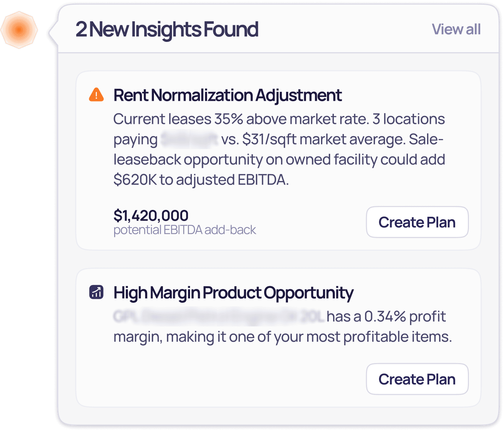Click the speech bubble pointer arrow

(53, 33)
